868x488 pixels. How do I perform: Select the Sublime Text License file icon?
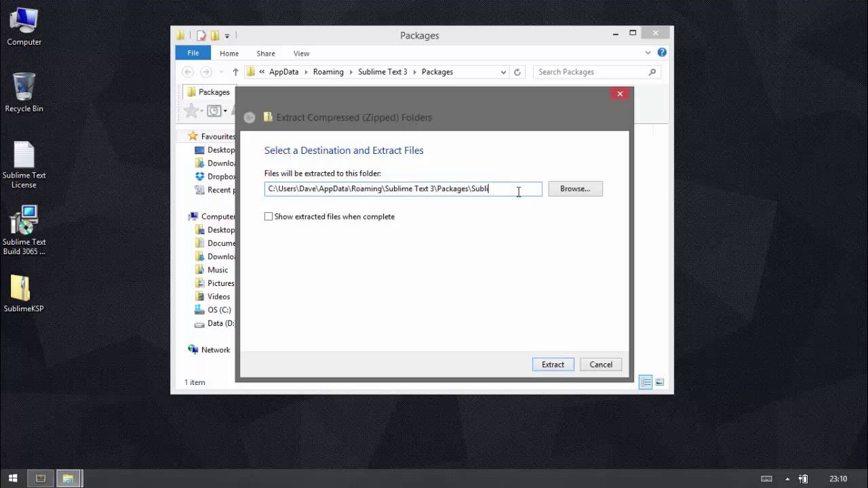(24, 165)
